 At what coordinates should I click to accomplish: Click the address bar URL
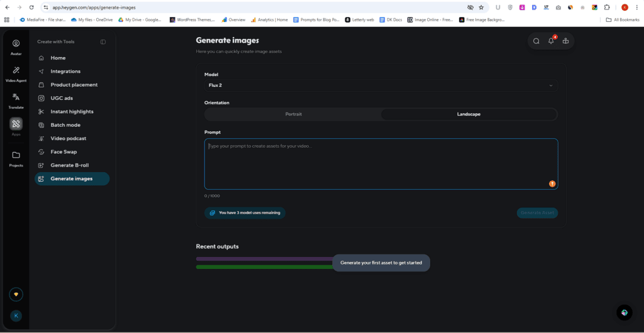tap(94, 8)
